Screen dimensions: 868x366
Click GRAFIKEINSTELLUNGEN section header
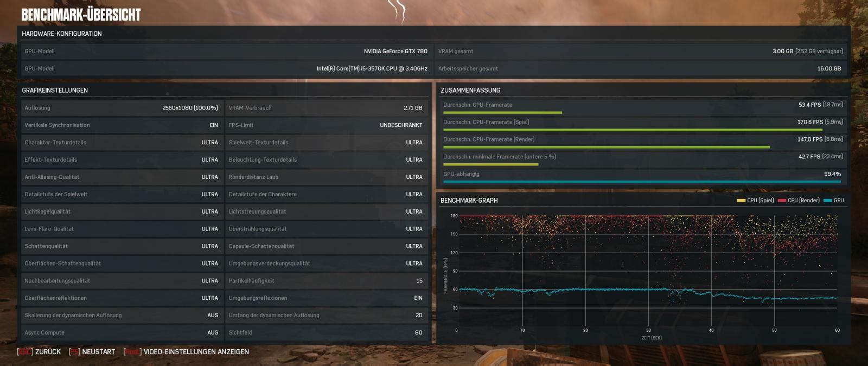click(x=55, y=91)
